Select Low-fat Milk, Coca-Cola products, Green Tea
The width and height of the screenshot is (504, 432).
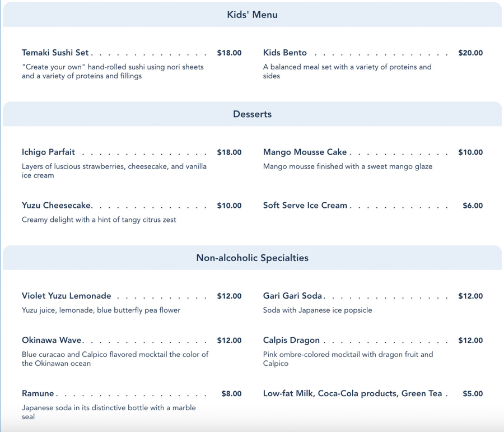pyautogui.click(x=353, y=393)
